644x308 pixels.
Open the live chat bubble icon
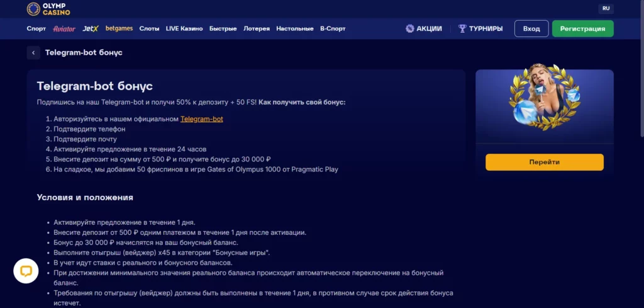(x=26, y=271)
